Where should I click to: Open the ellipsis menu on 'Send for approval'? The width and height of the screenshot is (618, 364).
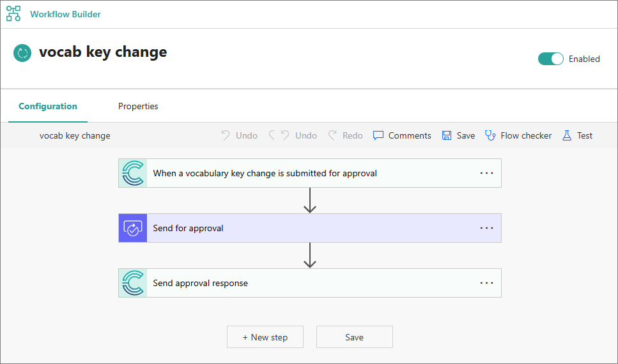click(486, 228)
